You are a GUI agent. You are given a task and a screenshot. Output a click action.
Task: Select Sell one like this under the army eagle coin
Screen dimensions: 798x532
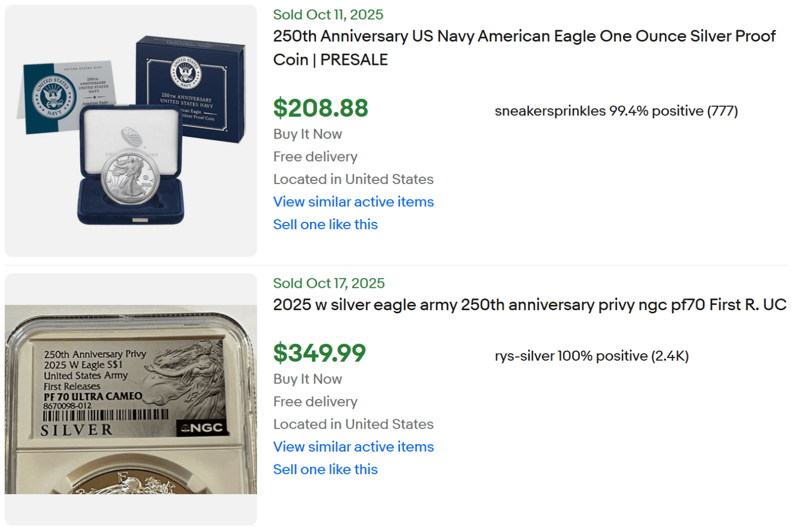[x=325, y=469]
